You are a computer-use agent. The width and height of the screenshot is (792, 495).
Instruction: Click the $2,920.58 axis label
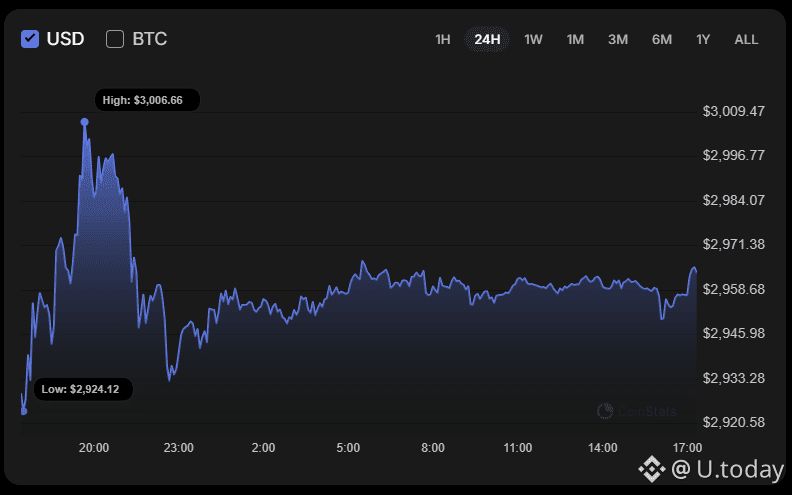pos(733,422)
